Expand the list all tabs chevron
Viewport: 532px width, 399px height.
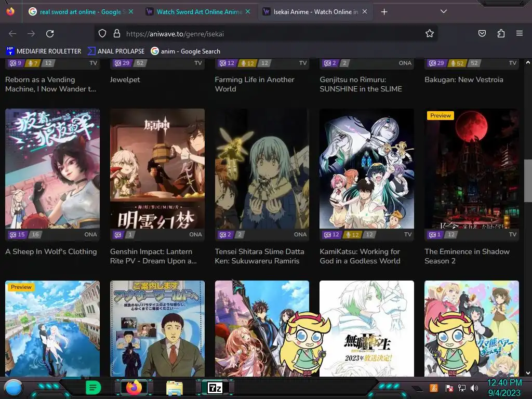[x=444, y=11]
